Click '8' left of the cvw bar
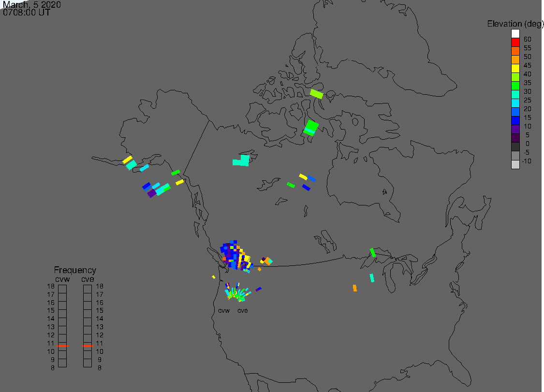The width and height of the screenshot is (544, 392). 53,368
